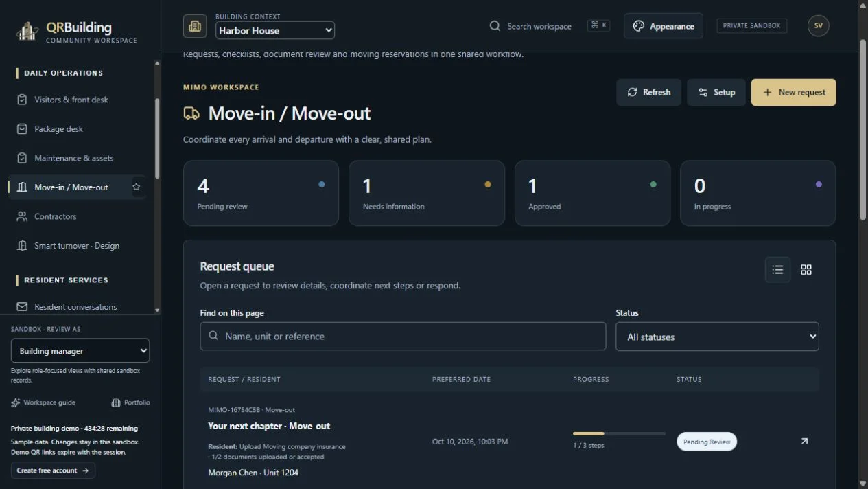This screenshot has width=868, height=489.
Task: Click the Pending Review status badge
Action: tap(707, 442)
